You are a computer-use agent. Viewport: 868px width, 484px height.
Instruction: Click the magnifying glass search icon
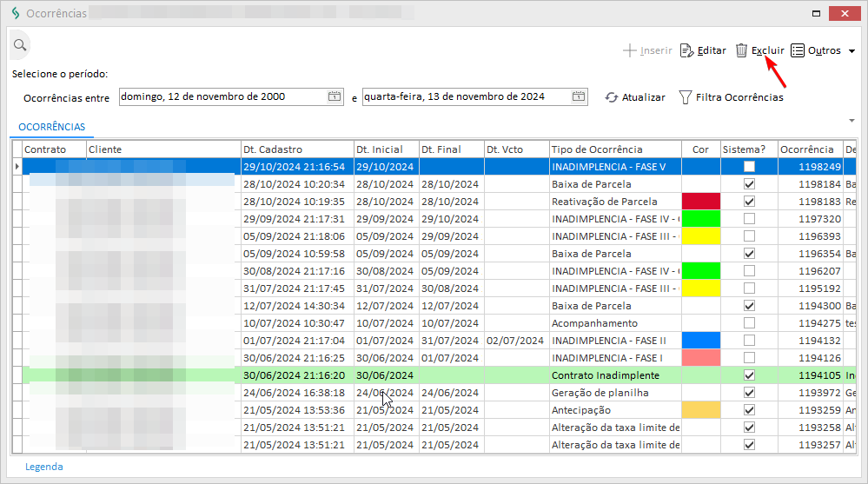[19, 44]
